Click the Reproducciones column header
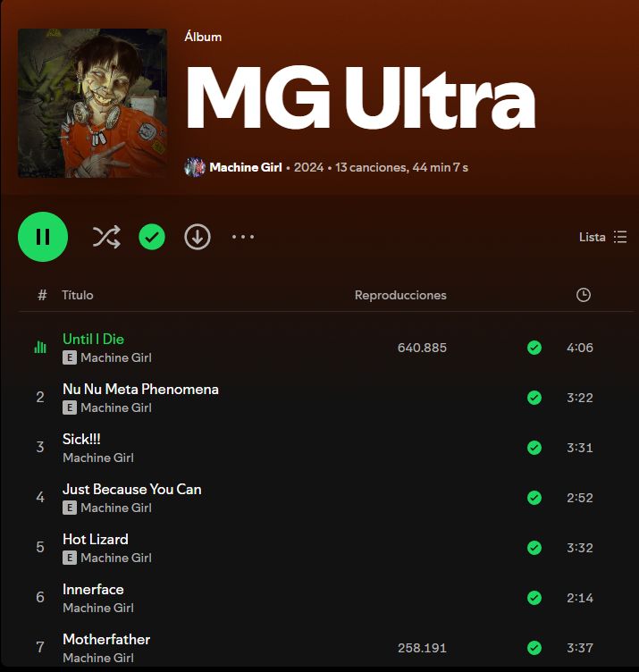Screen dimensions: 639x672 (x=400, y=295)
